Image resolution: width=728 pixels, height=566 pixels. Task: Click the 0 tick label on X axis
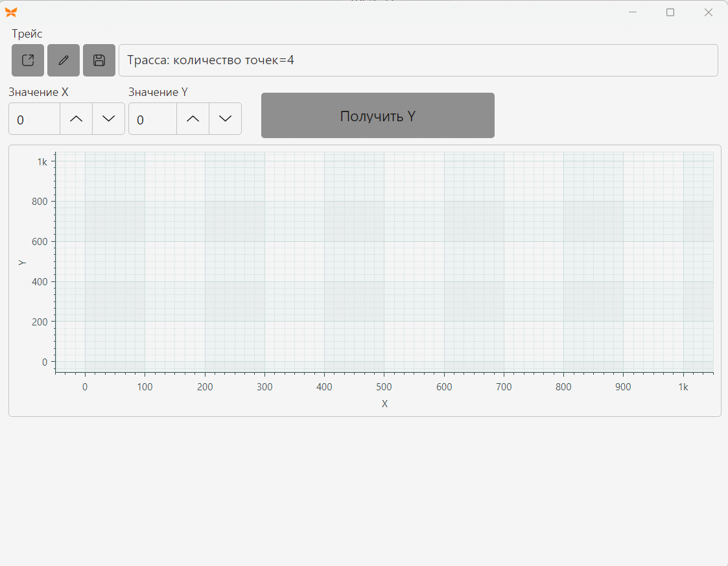pyautogui.click(x=85, y=387)
